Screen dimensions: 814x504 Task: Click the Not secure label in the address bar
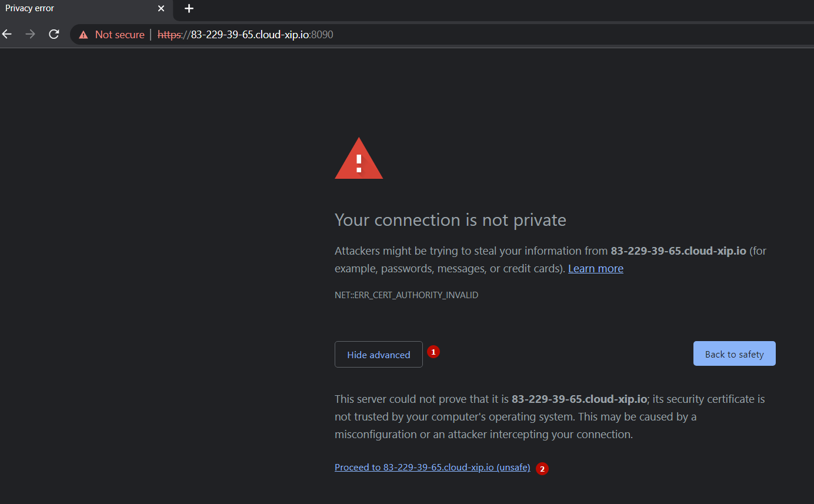click(119, 34)
